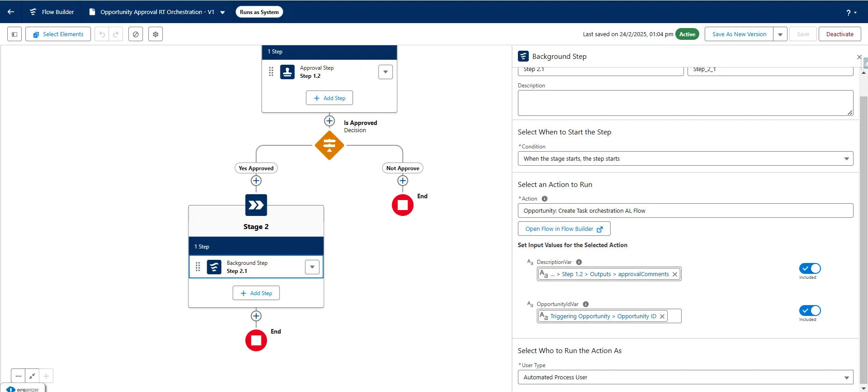Remove Opportunity ID value from OpportunityIdVar
Screen dimensions: 868x392
[662, 316]
